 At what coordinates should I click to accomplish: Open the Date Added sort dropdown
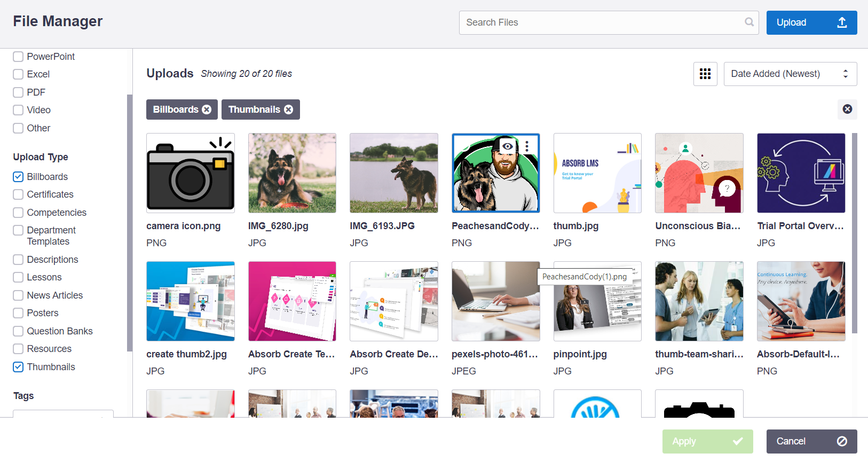click(x=790, y=74)
